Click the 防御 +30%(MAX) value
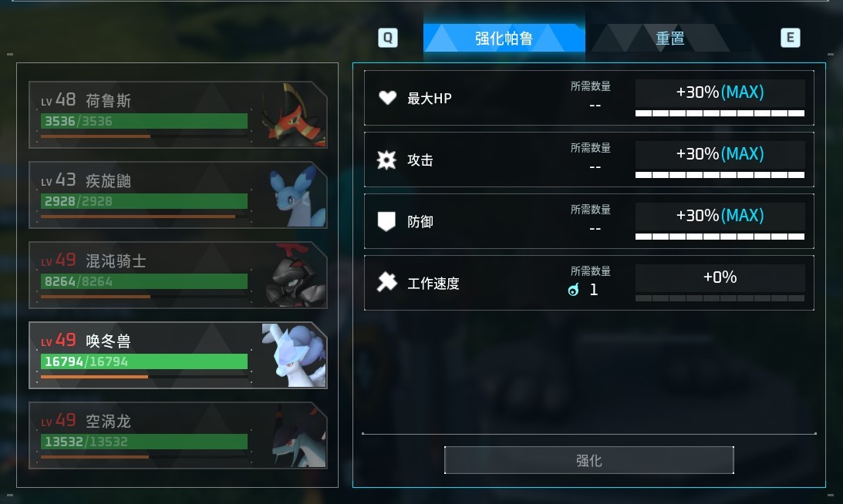843x504 pixels. click(720, 216)
